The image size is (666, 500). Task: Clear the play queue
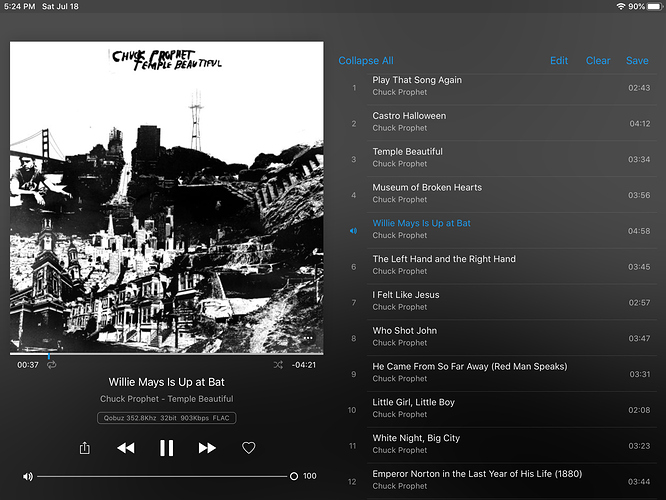point(598,61)
